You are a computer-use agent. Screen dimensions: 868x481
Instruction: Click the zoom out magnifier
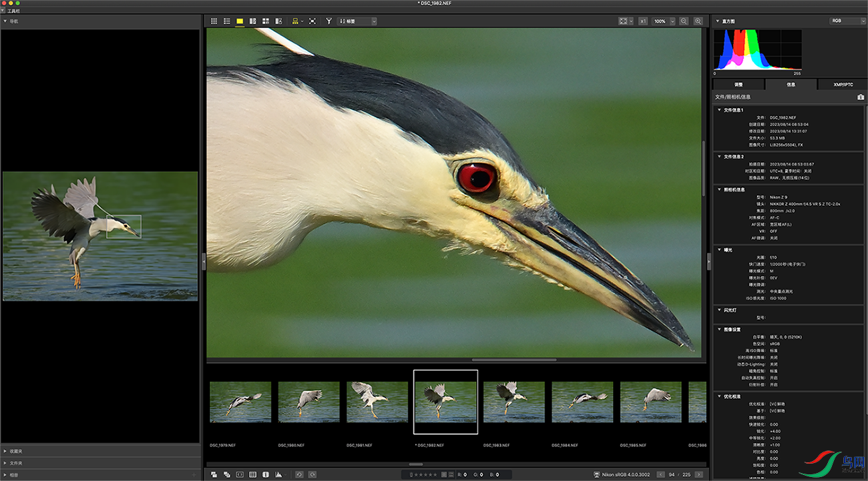tap(684, 21)
